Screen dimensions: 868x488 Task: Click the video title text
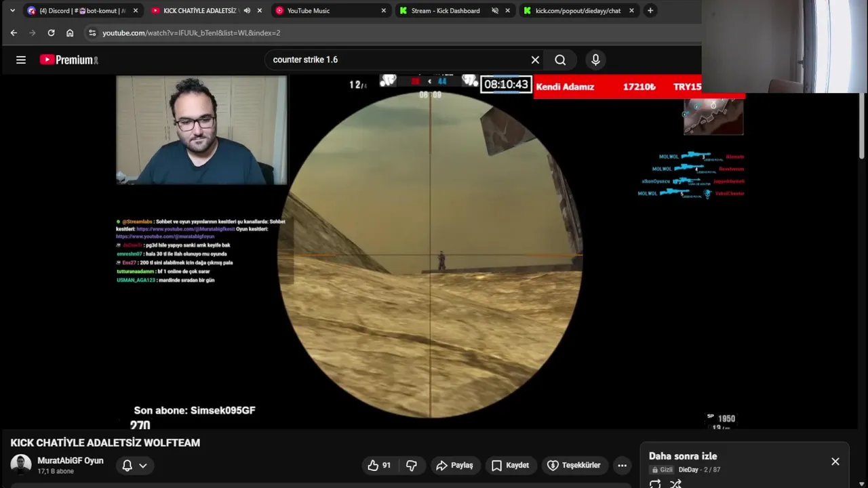click(x=105, y=443)
